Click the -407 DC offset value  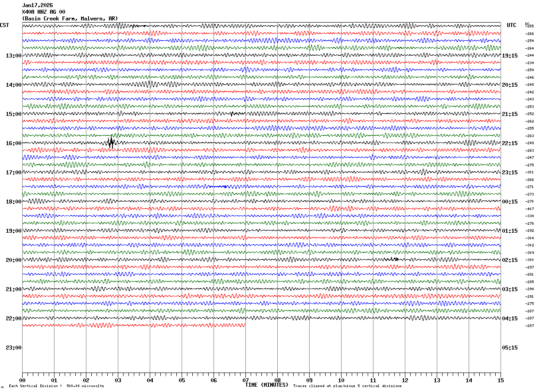[x=529, y=208]
